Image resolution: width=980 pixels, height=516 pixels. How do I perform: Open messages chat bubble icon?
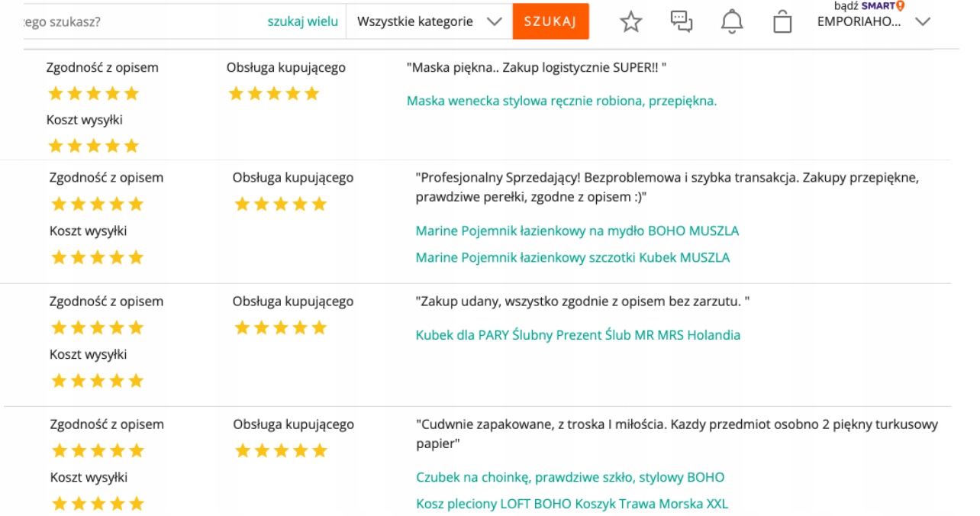coord(681,21)
